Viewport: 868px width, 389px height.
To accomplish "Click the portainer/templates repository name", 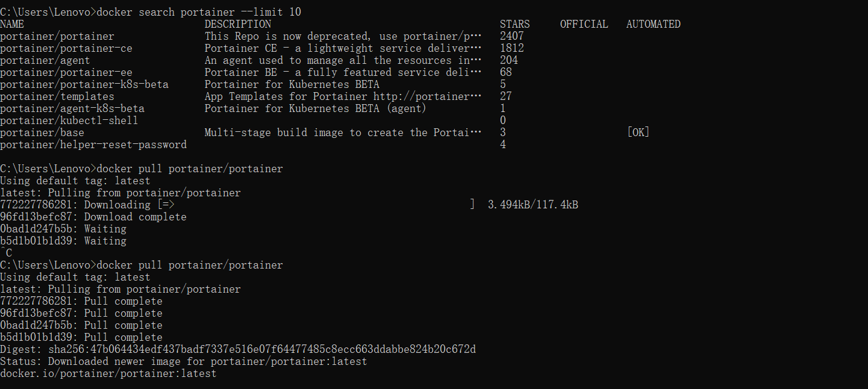I will point(57,96).
